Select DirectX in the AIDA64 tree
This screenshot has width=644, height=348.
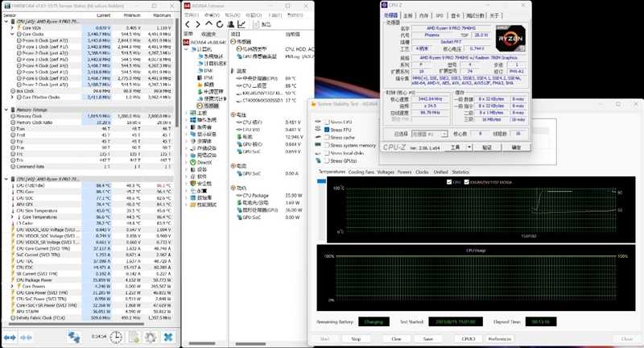pos(204,162)
